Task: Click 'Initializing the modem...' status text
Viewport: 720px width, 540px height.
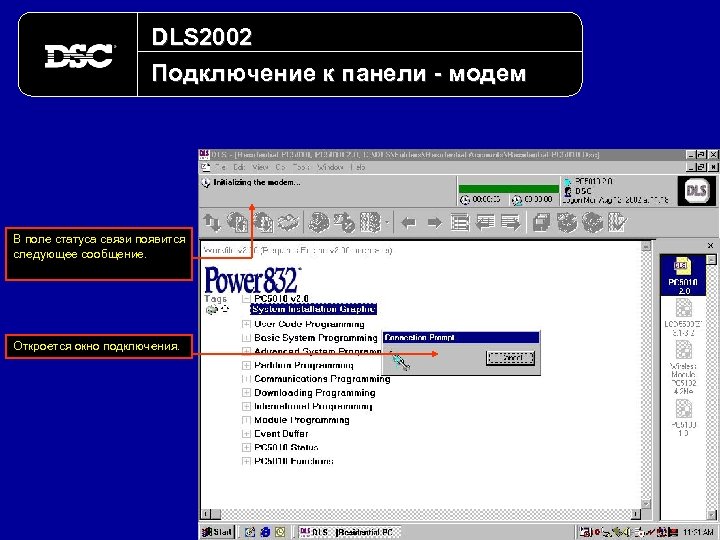Action: [x=257, y=183]
